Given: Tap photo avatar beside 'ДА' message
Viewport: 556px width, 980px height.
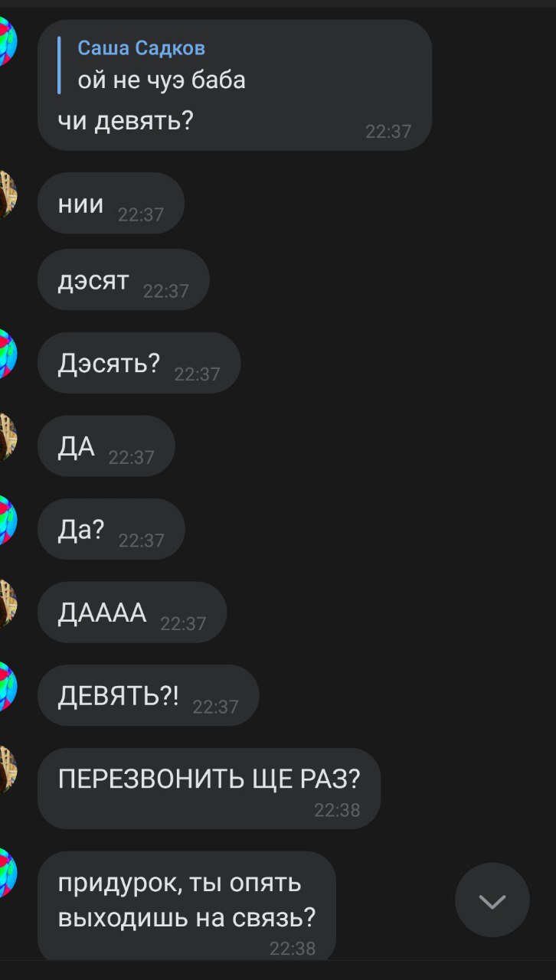Looking at the screenshot, I should click(8, 437).
